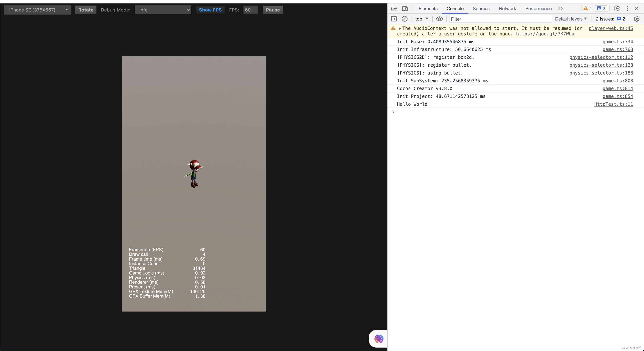The height and width of the screenshot is (351, 644).
Task: Switch to the Network tab
Action: pos(507,8)
